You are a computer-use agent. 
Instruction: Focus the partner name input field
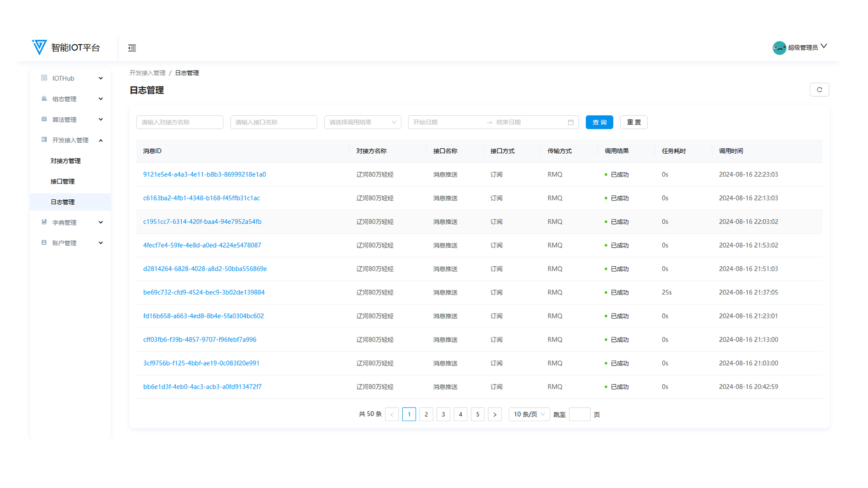tap(179, 122)
